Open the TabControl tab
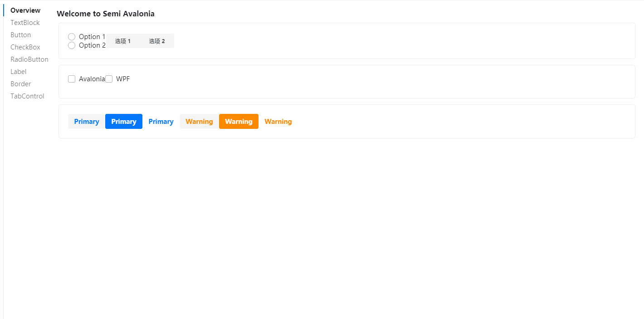The image size is (644, 319). click(27, 96)
